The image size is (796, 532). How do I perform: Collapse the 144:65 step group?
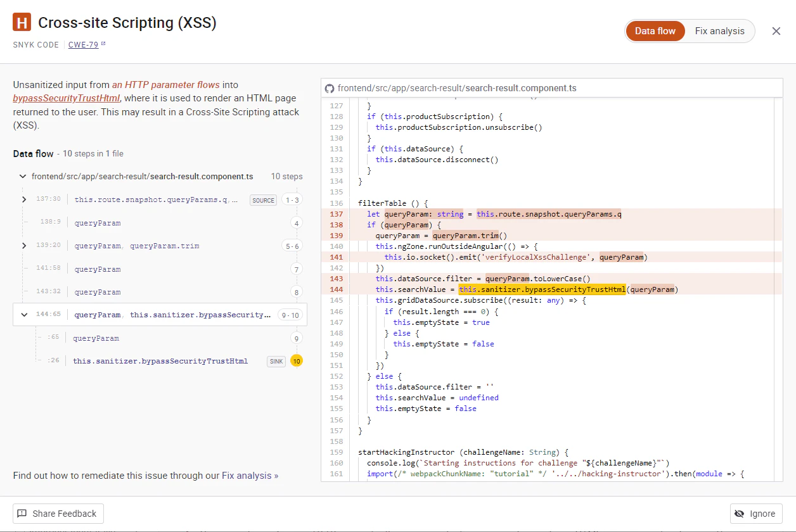point(24,315)
